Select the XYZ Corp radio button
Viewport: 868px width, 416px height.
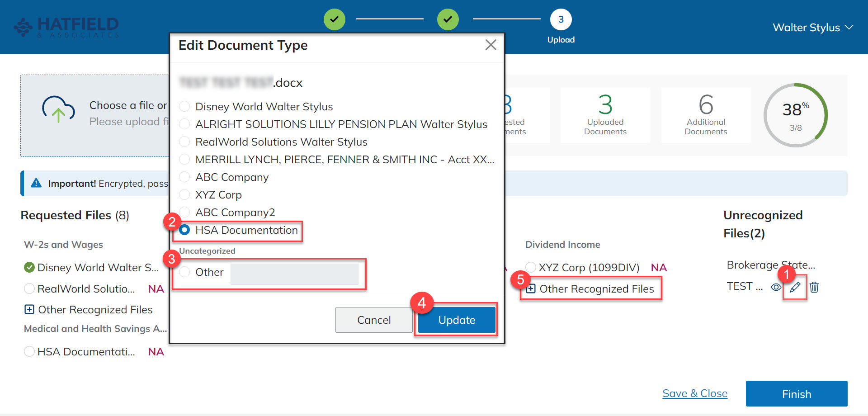[184, 194]
